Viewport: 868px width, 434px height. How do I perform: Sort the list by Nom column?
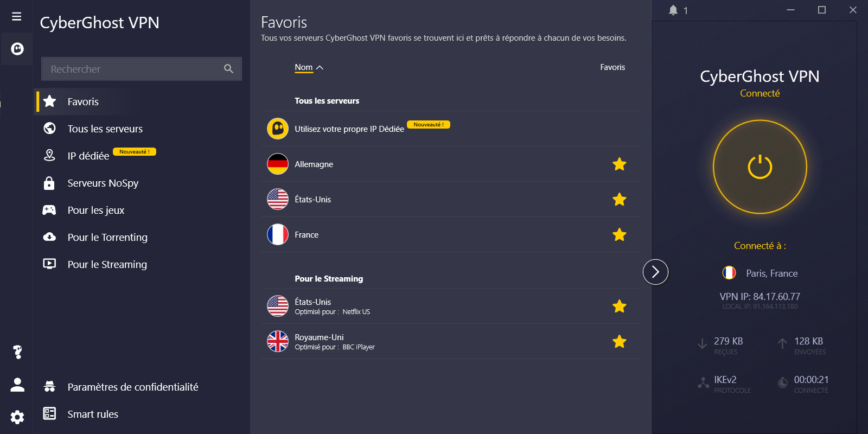tap(304, 67)
